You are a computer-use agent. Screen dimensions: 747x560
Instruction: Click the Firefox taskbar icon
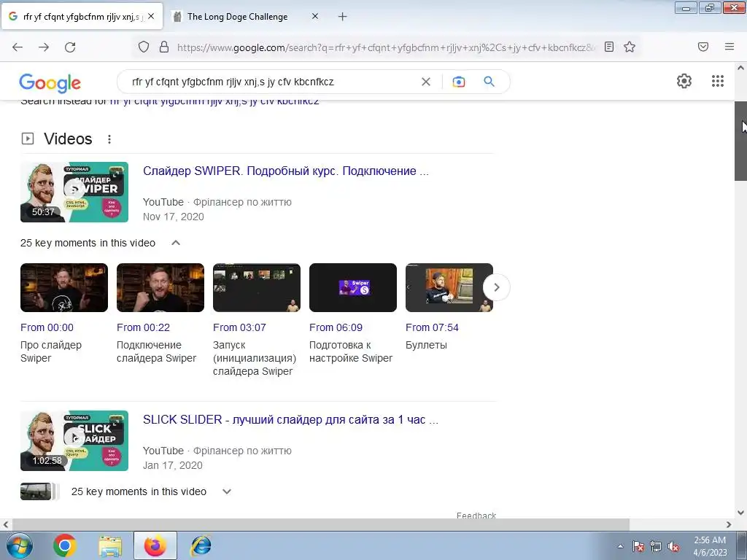[155, 545]
